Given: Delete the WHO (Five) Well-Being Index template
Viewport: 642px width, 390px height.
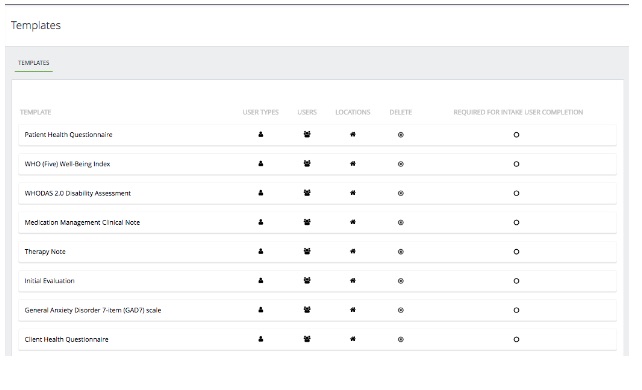Looking at the screenshot, I should tap(400, 164).
